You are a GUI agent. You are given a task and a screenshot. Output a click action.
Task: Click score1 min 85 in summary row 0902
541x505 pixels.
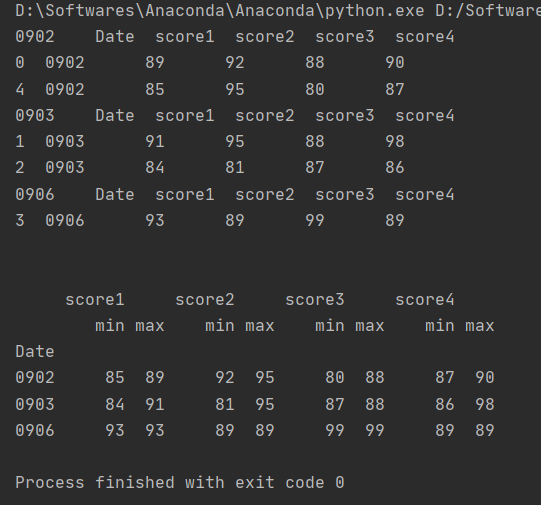coord(115,378)
